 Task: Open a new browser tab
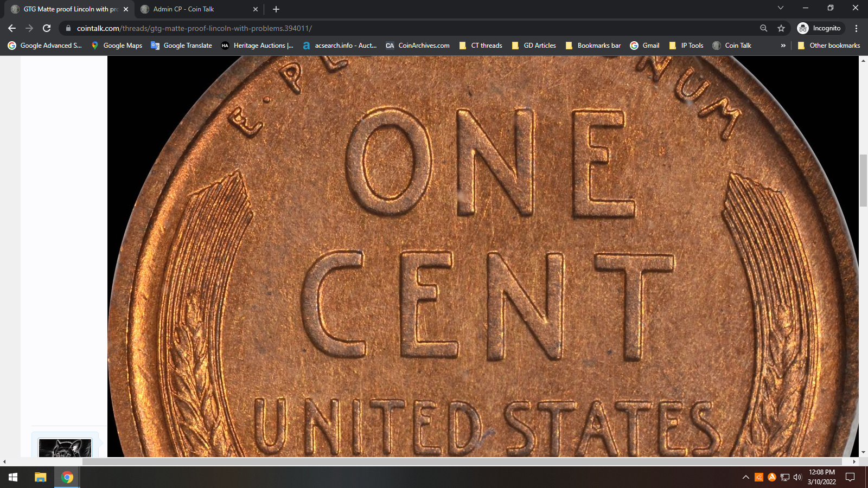[x=276, y=9]
